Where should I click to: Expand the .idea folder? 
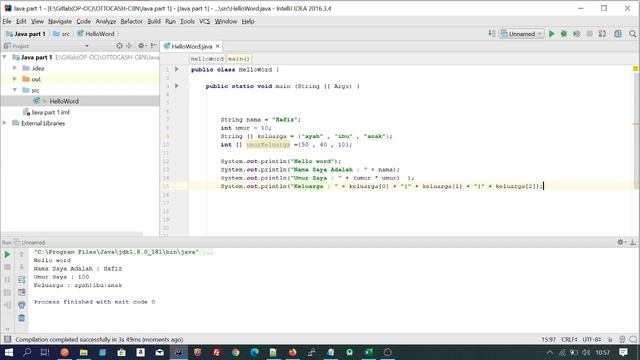(15, 68)
